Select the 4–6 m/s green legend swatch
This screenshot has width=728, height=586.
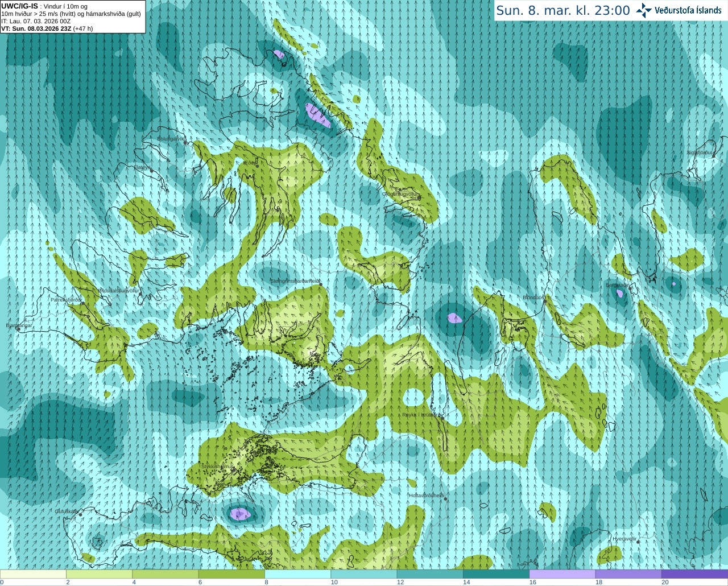click(x=165, y=574)
